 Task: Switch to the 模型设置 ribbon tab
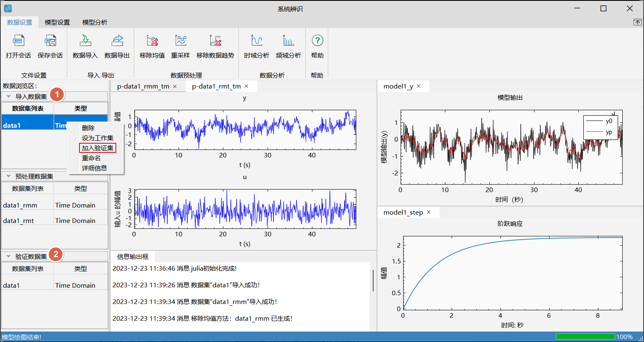click(x=57, y=22)
